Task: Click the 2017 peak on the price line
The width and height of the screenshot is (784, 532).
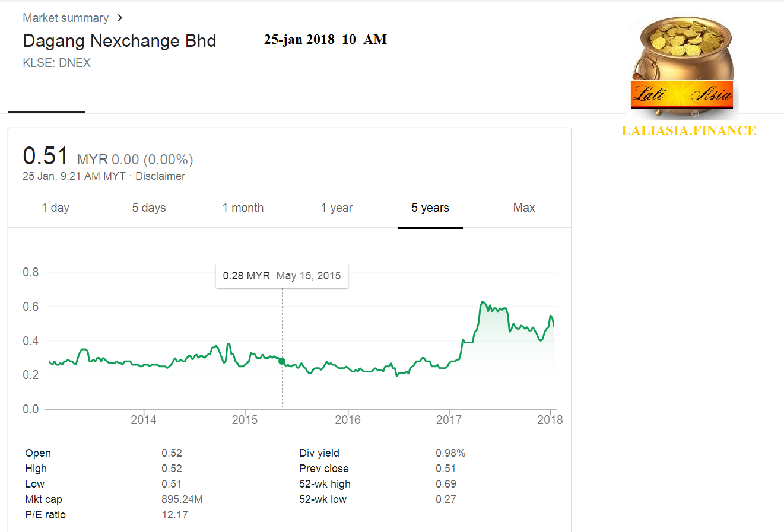Action: pos(483,302)
